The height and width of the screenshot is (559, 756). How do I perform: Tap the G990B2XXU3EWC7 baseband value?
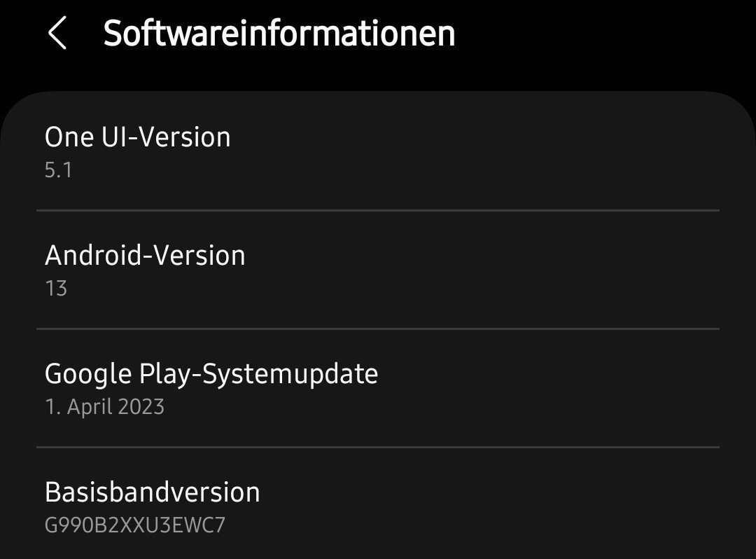point(134,525)
